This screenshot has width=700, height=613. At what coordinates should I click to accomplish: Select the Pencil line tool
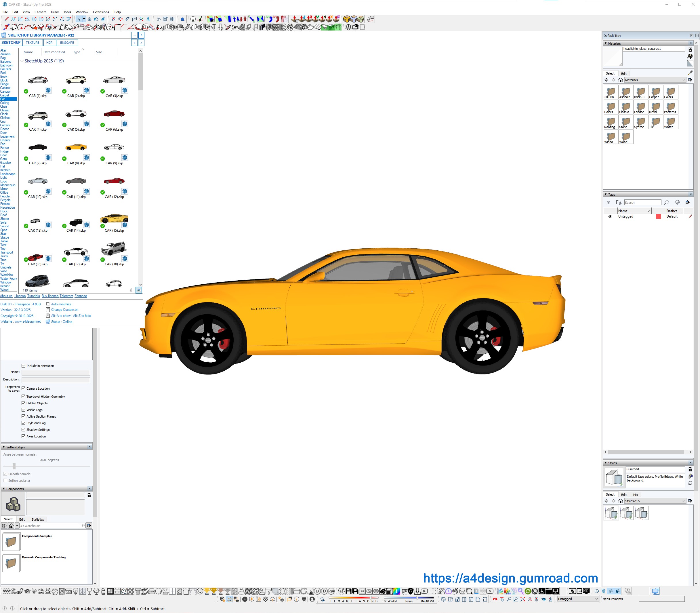pos(6,19)
